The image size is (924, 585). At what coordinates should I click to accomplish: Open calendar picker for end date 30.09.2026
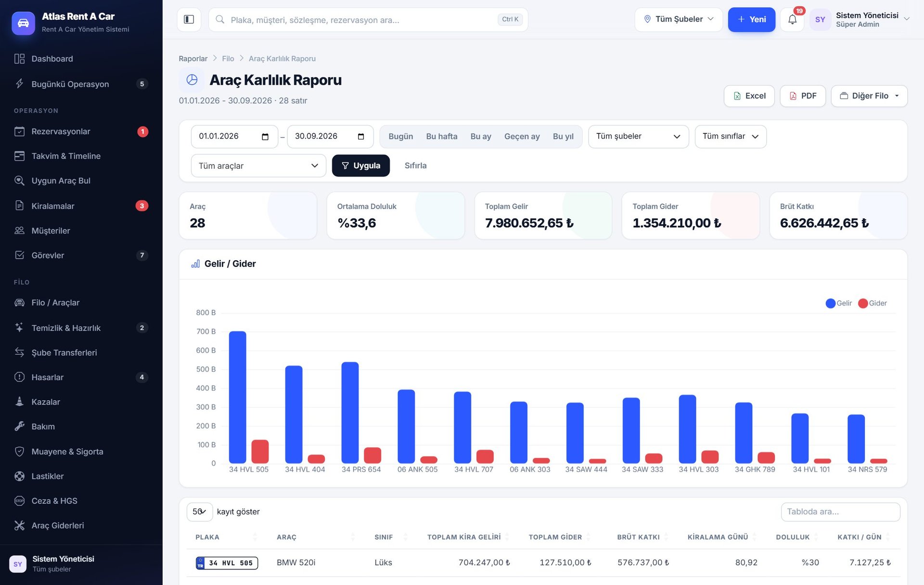[361, 137]
